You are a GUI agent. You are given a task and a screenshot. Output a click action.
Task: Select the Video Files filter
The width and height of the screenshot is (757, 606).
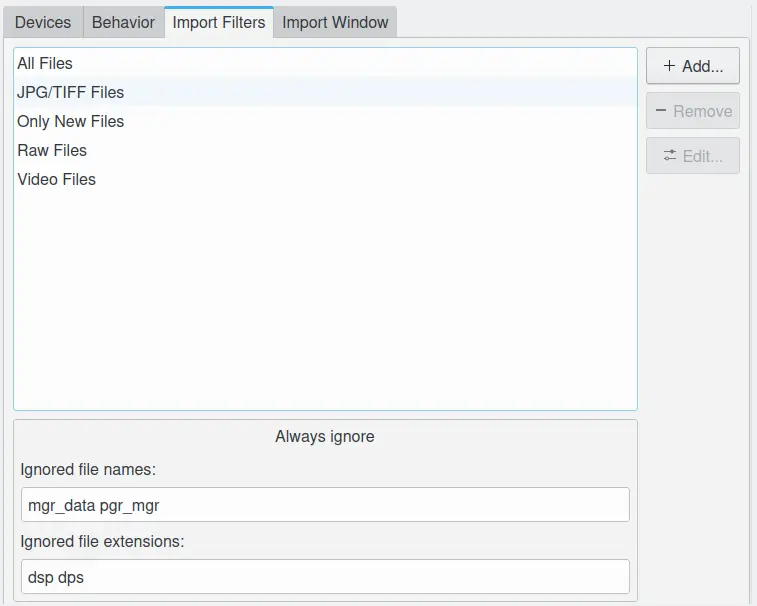[56, 179]
